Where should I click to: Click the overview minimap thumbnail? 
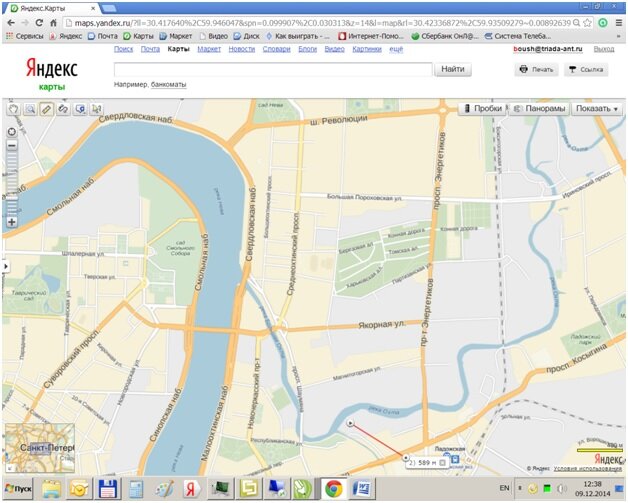(x=40, y=448)
